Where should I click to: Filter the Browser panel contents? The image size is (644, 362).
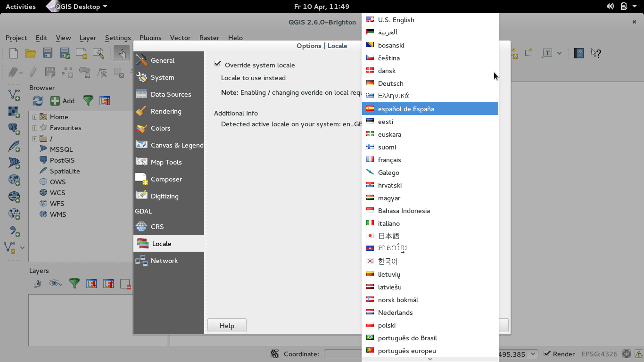88,100
